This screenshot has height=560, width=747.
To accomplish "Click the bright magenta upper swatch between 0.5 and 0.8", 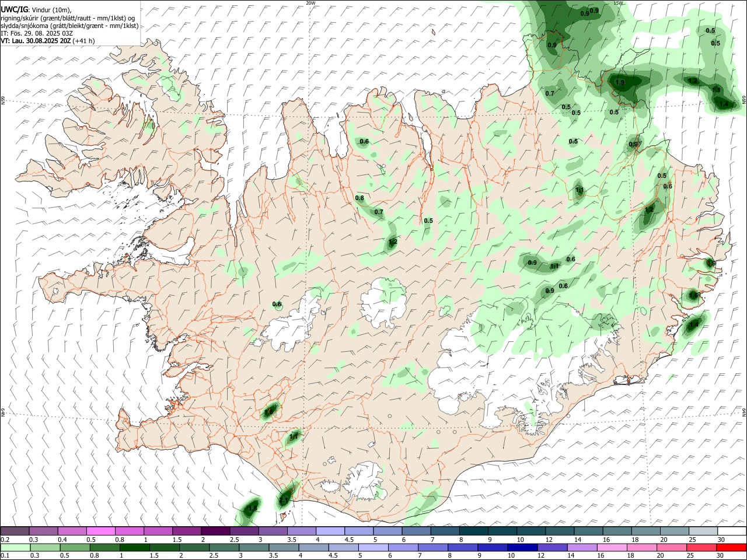I will point(101,531).
